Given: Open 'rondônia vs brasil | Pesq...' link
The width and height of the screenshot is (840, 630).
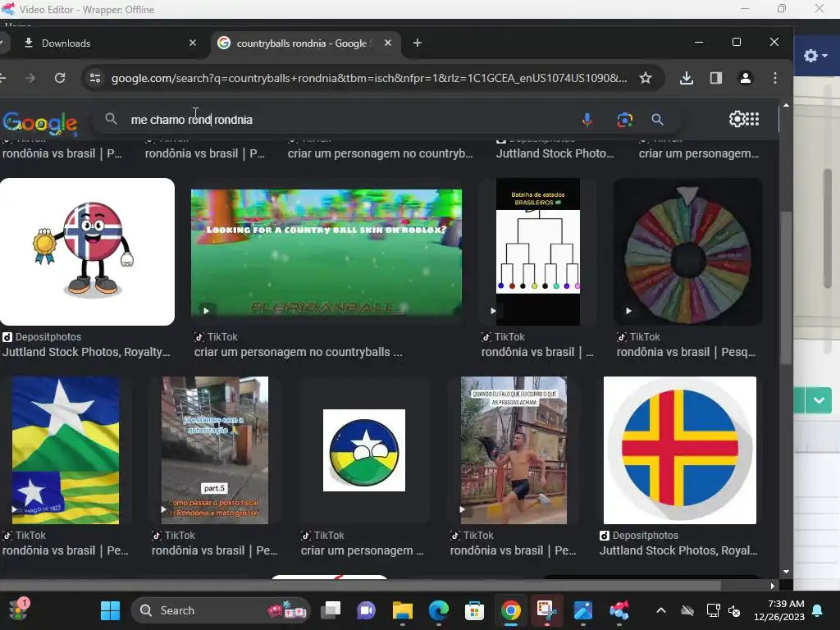Looking at the screenshot, I should click(x=687, y=352).
